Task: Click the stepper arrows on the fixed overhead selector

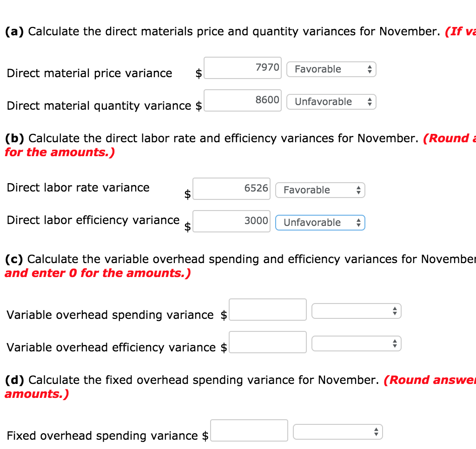Action: [x=376, y=431]
